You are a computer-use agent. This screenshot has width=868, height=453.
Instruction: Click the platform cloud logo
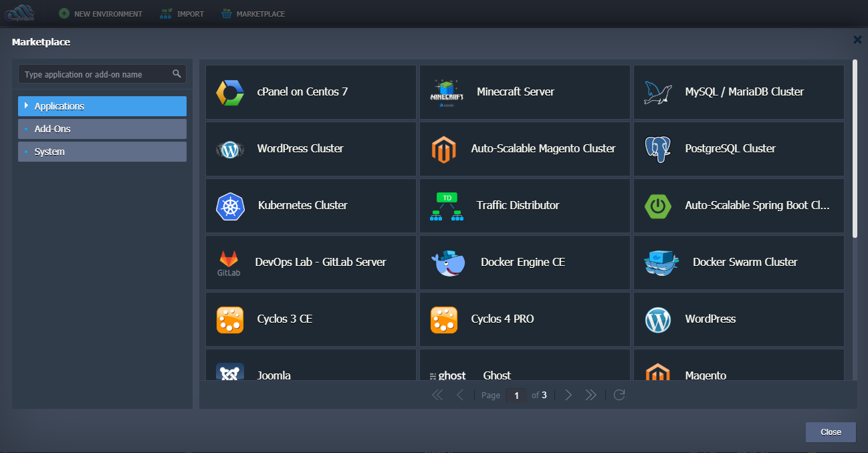pos(19,13)
